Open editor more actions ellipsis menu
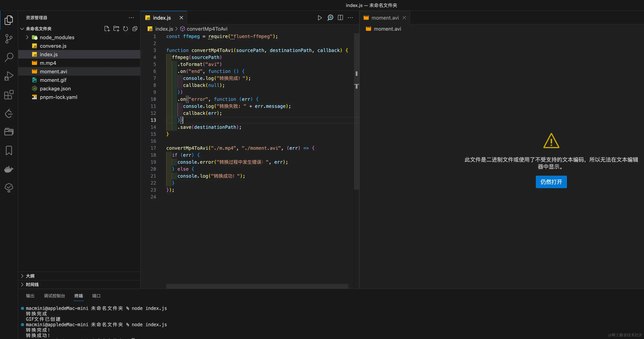The image size is (644, 339). coord(350,18)
